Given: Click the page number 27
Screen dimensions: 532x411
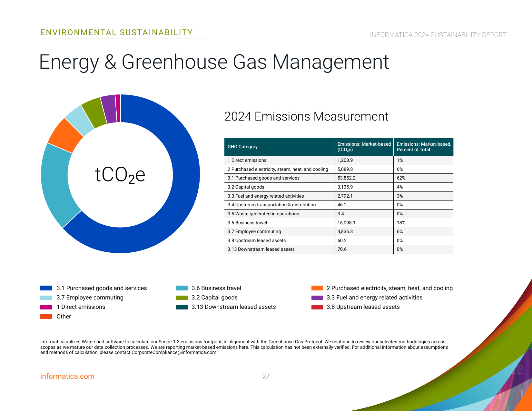Looking at the screenshot, I should coord(266,376).
